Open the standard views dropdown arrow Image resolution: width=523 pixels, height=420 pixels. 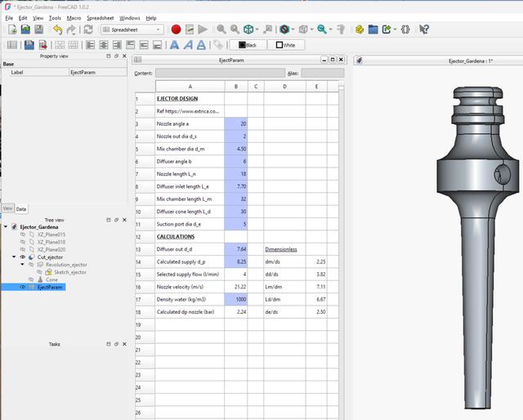pyautogui.click(x=257, y=29)
